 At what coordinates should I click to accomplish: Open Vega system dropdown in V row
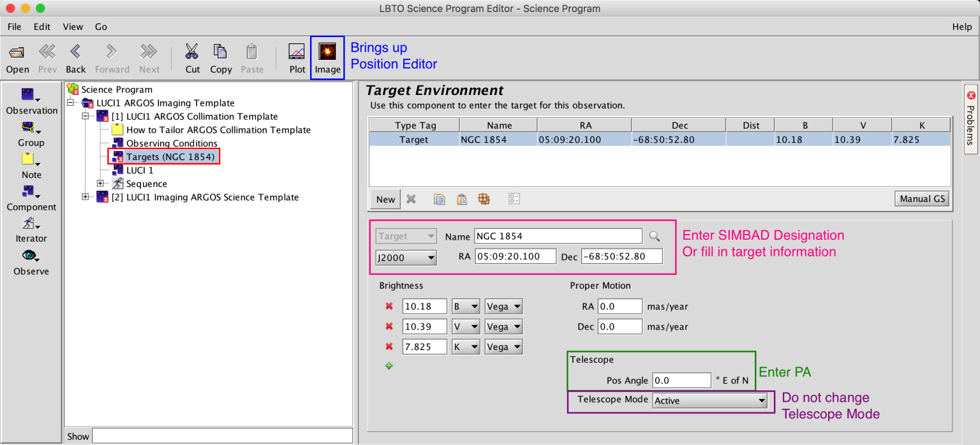pyautogui.click(x=504, y=327)
